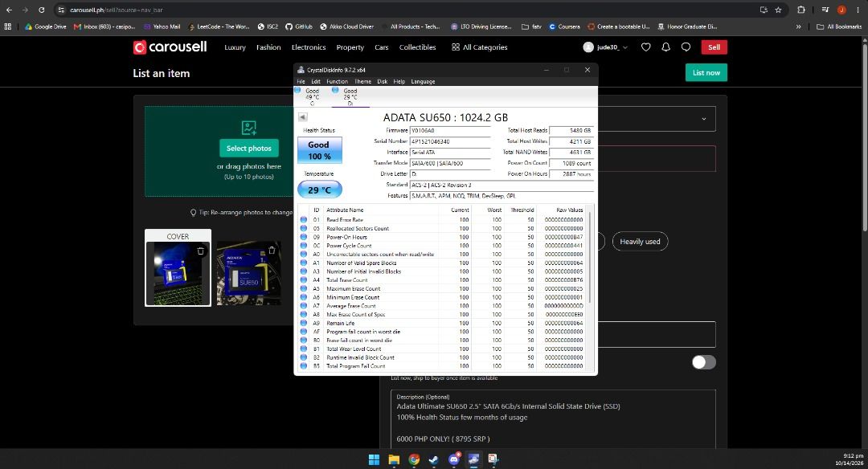Delete the cover photo using its trash icon
Screen dimensions: 868x469
pos(200,251)
